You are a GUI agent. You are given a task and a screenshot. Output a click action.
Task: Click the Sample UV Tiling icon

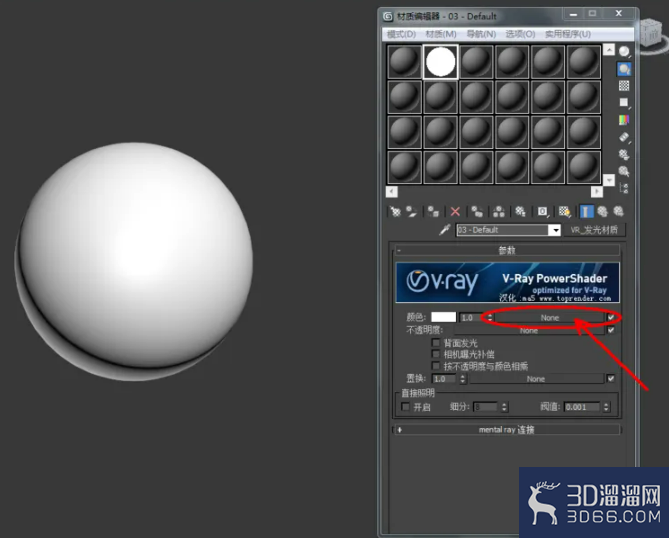tap(624, 103)
